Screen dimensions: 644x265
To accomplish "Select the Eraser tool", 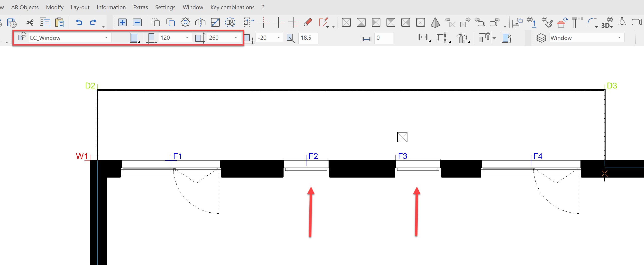I will [308, 22].
